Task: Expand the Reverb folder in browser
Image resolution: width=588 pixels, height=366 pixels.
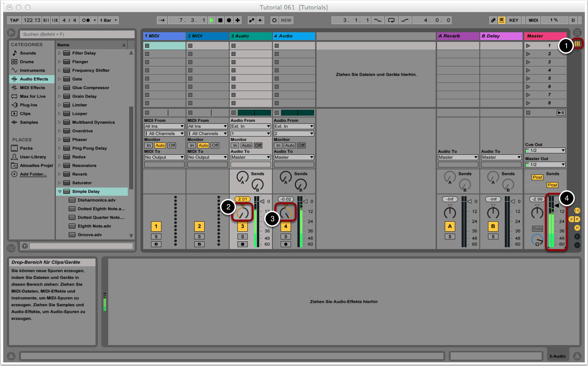Action: click(59, 174)
